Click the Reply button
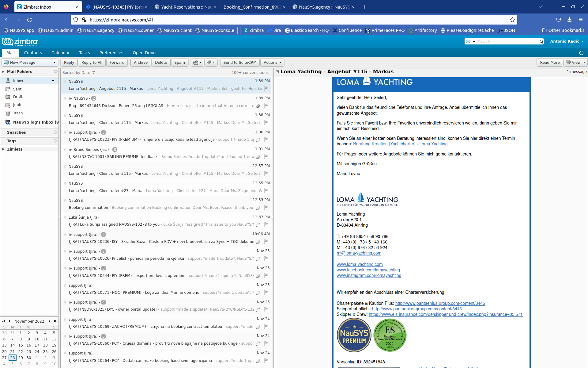Viewport: 588px width, 368px height. tap(69, 62)
